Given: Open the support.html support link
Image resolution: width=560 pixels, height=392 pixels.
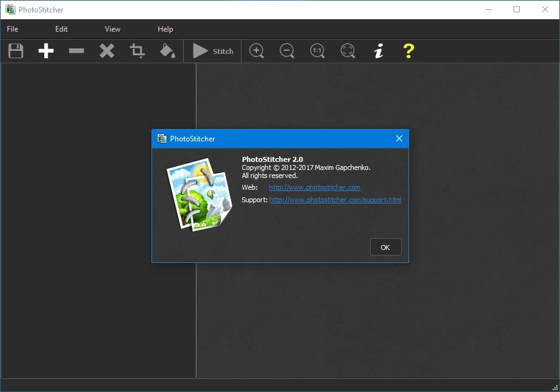Looking at the screenshot, I should tap(335, 200).
